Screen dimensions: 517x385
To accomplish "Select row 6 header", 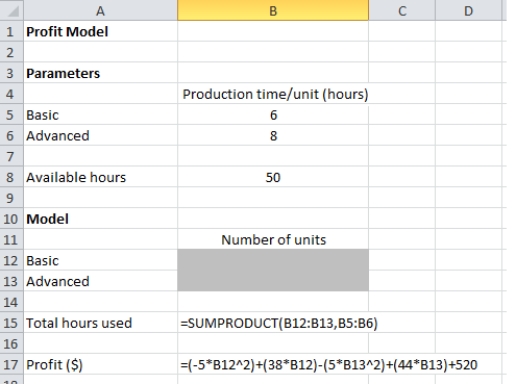I will (12, 136).
